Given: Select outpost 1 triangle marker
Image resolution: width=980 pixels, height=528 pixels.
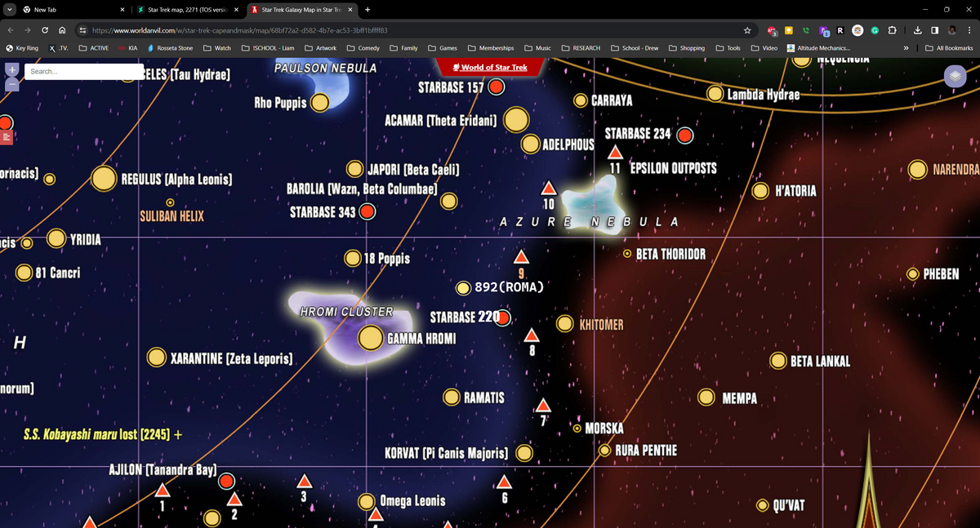Looking at the screenshot, I should [162, 490].
